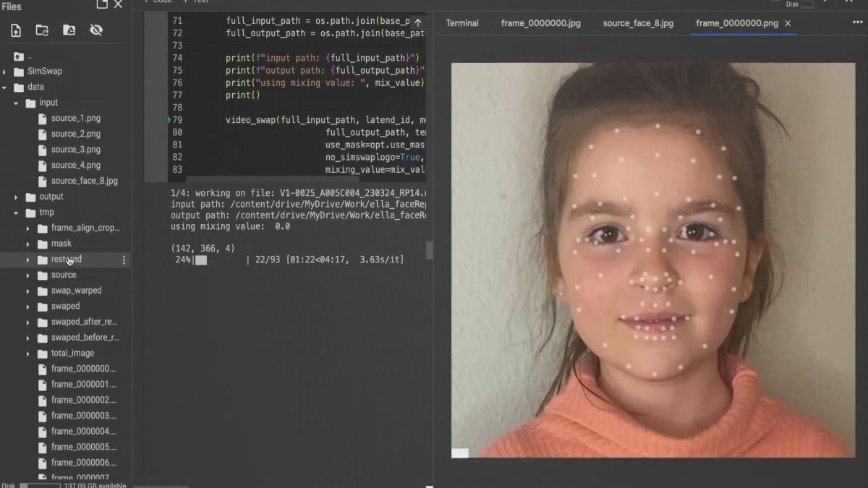Toggle hidden files with the crossed-eye icon
Screen dimensions: 868x488
[x=96, y=30]
